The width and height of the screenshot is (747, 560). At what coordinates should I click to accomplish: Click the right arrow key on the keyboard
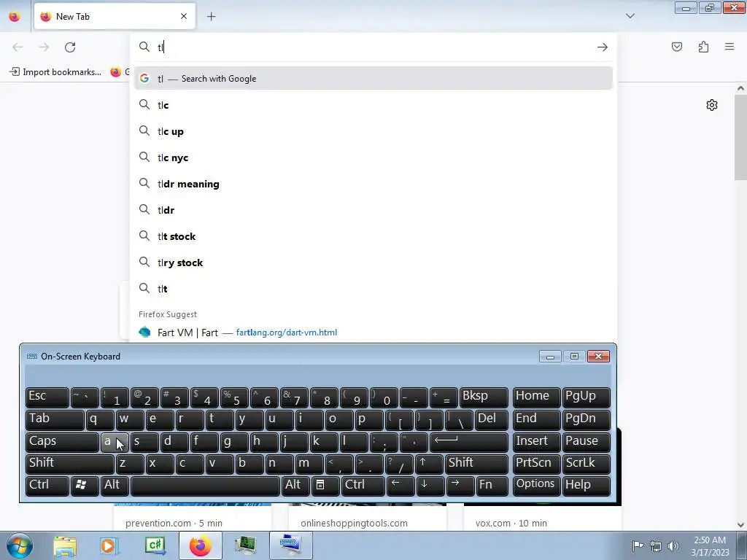pos(460,486)
